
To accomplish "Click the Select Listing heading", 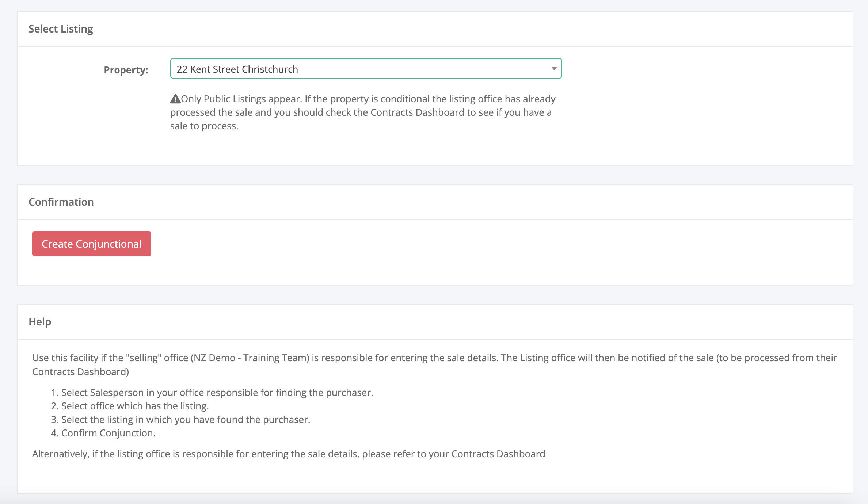I will (x=61, y=29).
